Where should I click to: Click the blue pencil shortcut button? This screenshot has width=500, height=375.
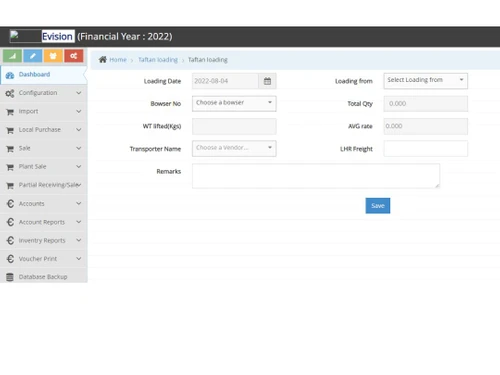(x=33, y=56)
